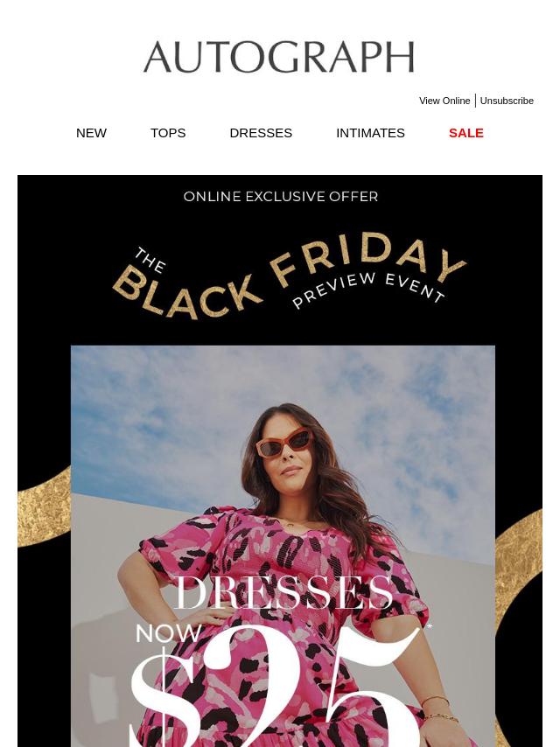Open the View Online link
Image resolution: width=560 pixels, height=747 pixels.
[x=444, y=101]
